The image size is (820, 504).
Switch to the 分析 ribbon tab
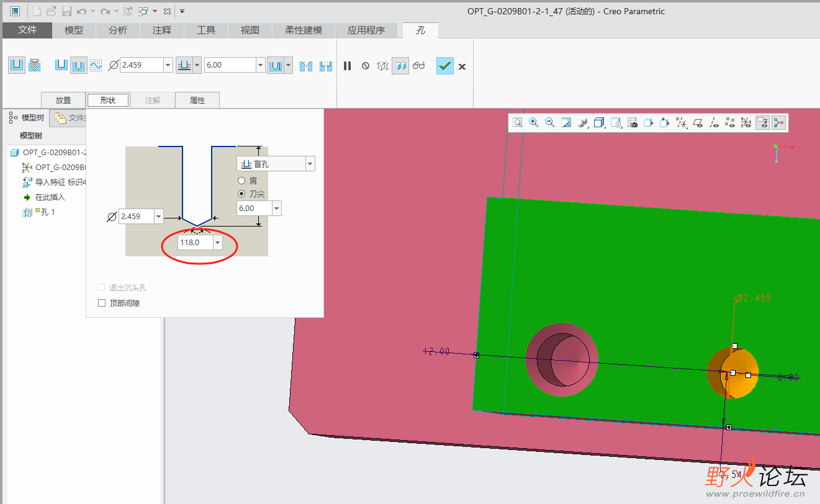[117, 30]
